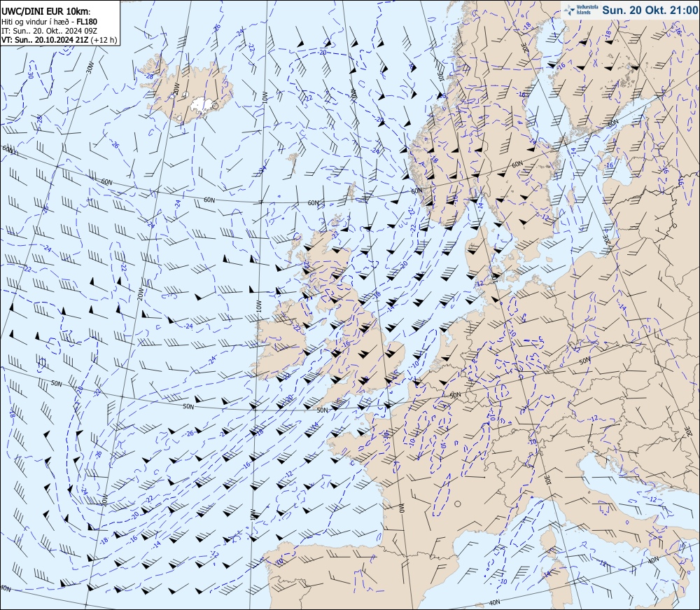700x610 pixels.
Task: Click the 'IT: Sun.. 20. Okt.. 2024 09Z' line
Action: coord(49,30)
